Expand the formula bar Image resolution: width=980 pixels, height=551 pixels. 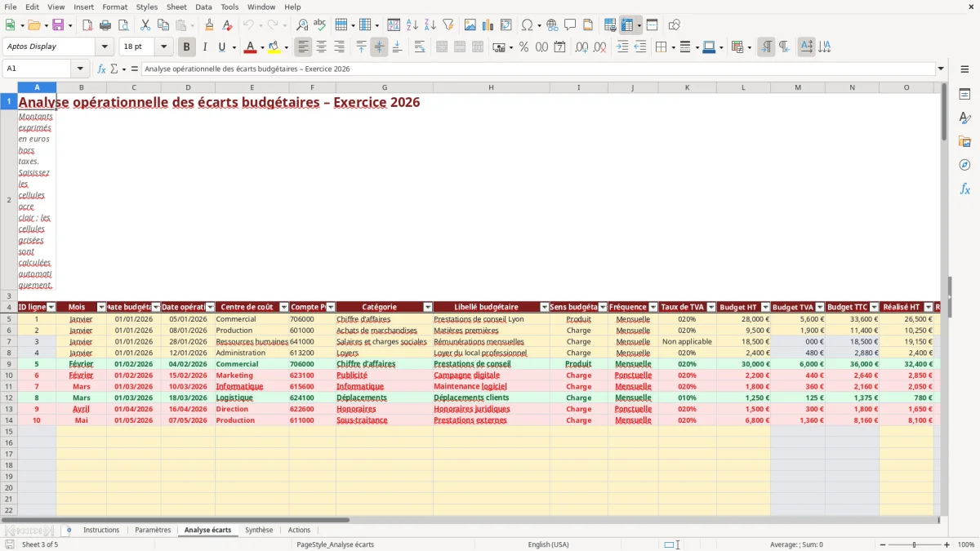pos(941,69)
